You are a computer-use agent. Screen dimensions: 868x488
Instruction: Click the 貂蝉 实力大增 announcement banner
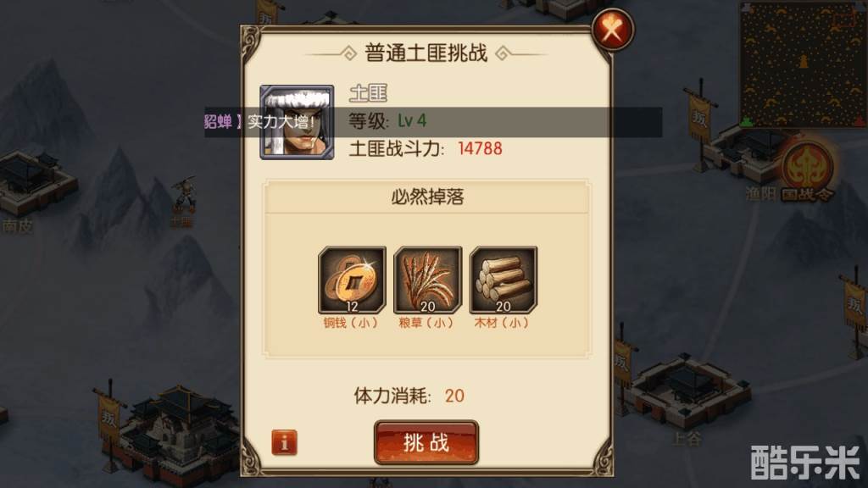click(433, 122)
